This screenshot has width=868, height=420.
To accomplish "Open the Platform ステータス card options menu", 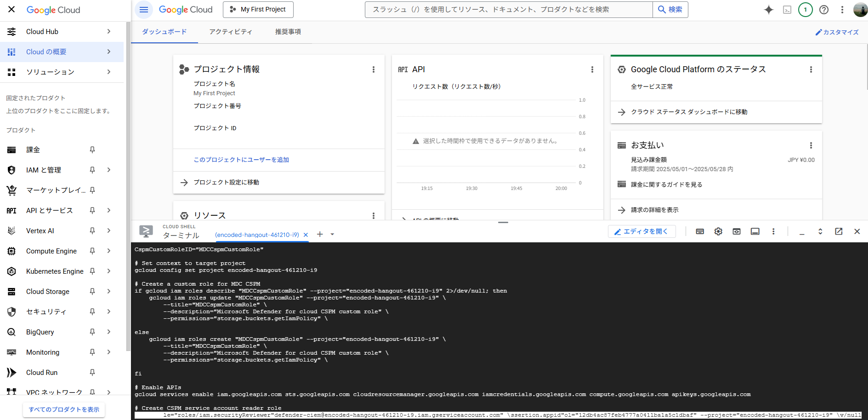I will point(811,69).
